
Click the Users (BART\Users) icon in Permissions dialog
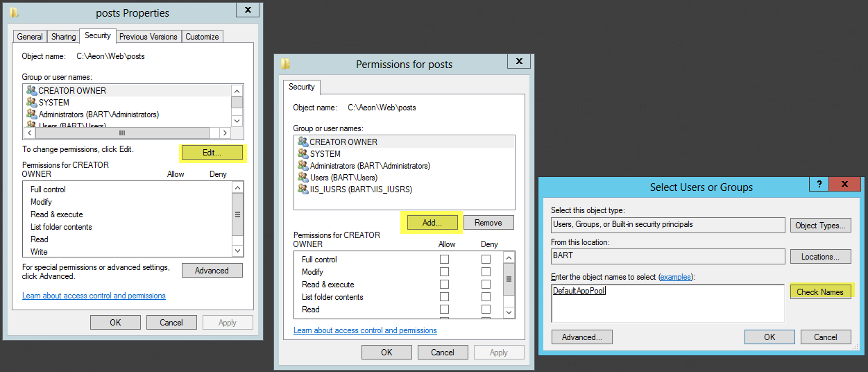(303, 177)
